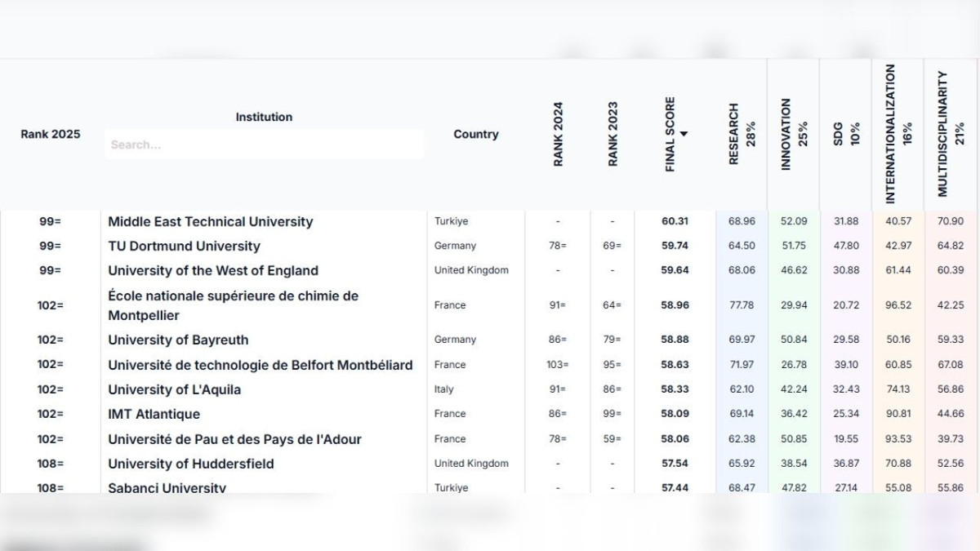The height and width of the screenshot is (551, 980).
Task: Sort table by Rank 2025 header
Action: pyautogui.click(x=51, y=134)
